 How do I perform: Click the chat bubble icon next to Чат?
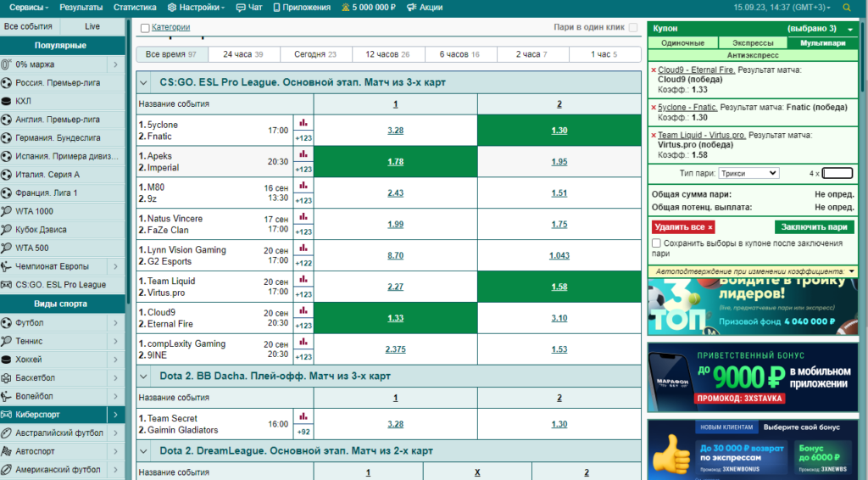(240, 8)
